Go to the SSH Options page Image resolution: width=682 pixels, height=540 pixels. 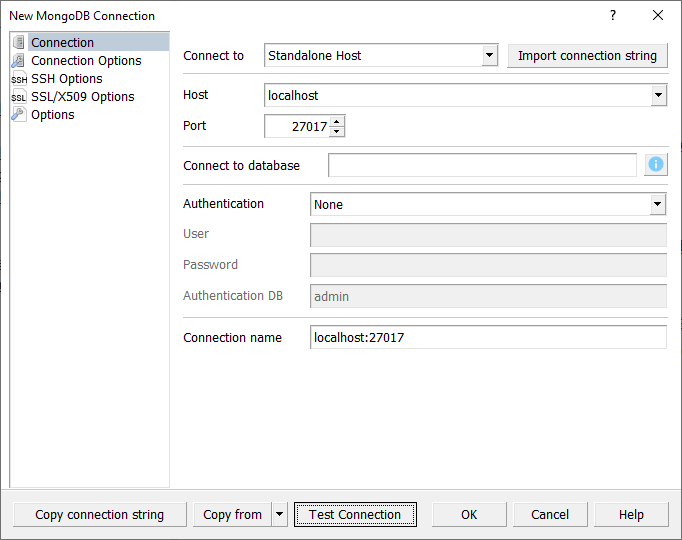tap(66, 79)
